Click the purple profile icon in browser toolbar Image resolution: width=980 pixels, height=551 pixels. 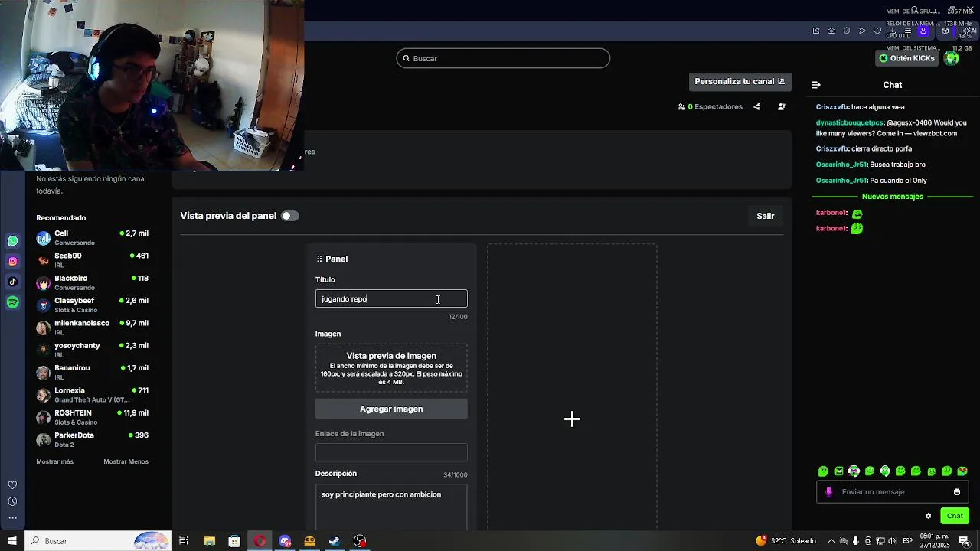tap(923, 31)
